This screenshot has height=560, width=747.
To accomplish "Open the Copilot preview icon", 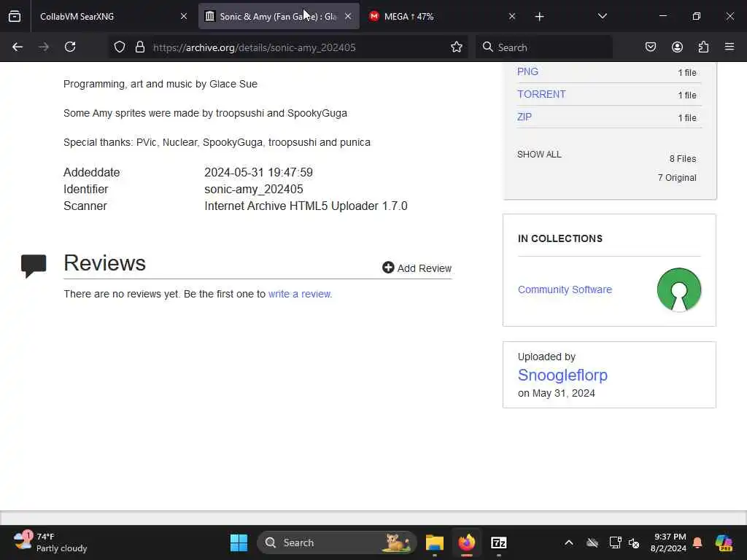I will point(724,542).
